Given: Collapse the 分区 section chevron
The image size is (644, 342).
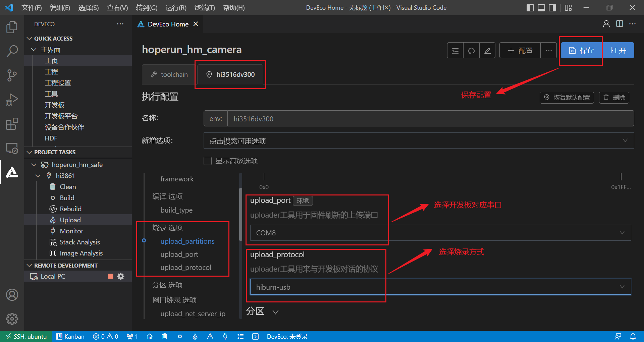Looking at the screenshot, I should click(275, 312).
